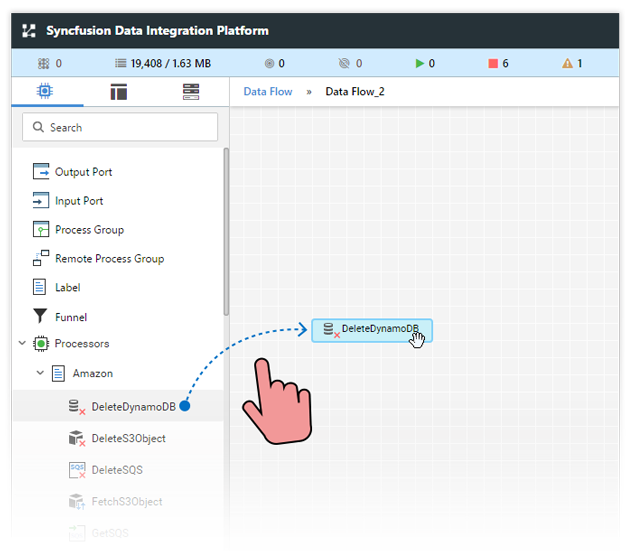Click the 19,408 / 1.63 MB queue status
The width and height of the screenshot is (635, 551).
tap(170, 64)
